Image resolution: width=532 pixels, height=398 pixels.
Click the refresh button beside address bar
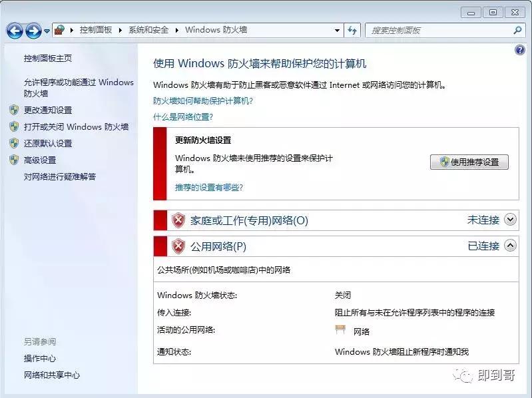tap(352, 31)
